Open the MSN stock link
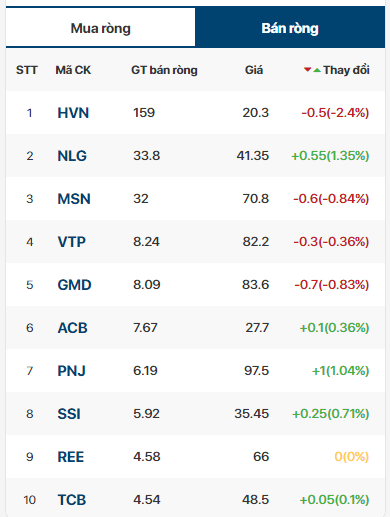Viewport: 390px width, 517px height. [74, 199]
